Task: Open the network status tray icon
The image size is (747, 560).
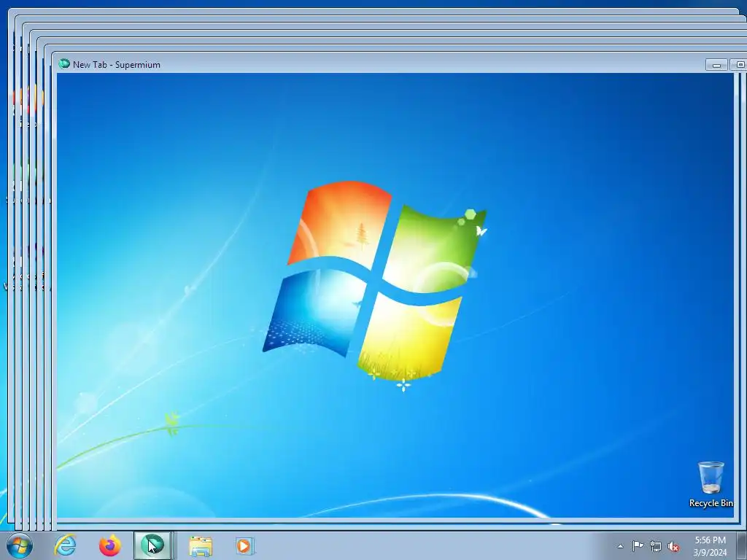Action: pos(656,546)
